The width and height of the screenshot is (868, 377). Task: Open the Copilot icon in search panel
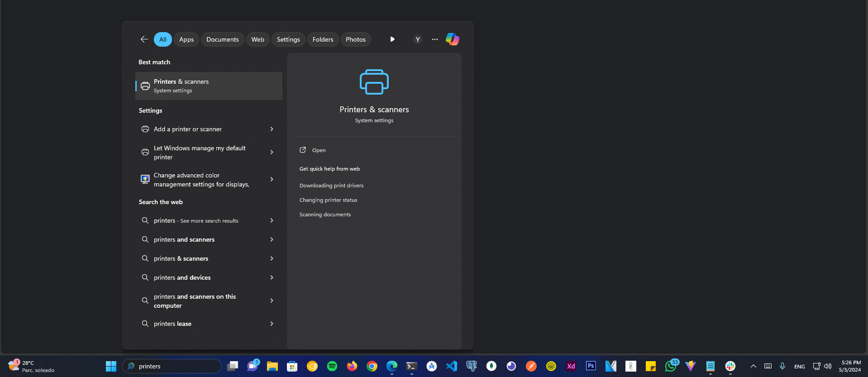[452, 39]
